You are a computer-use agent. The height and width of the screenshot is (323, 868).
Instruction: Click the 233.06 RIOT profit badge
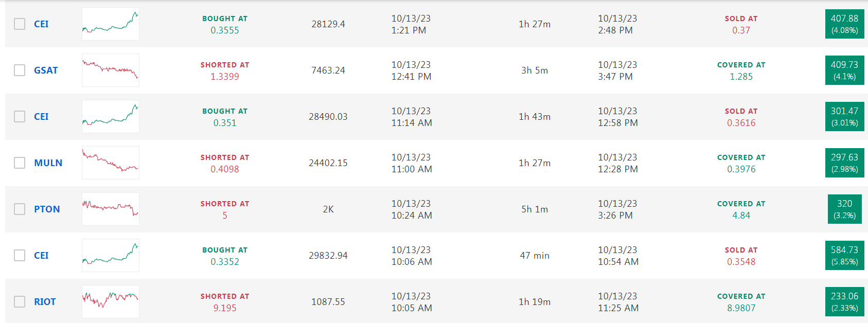click(844, 301)
